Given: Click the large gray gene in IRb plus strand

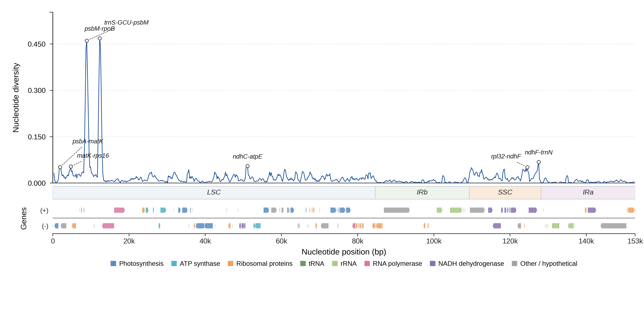Looking at the screenshot, I should tap(397, 210).
